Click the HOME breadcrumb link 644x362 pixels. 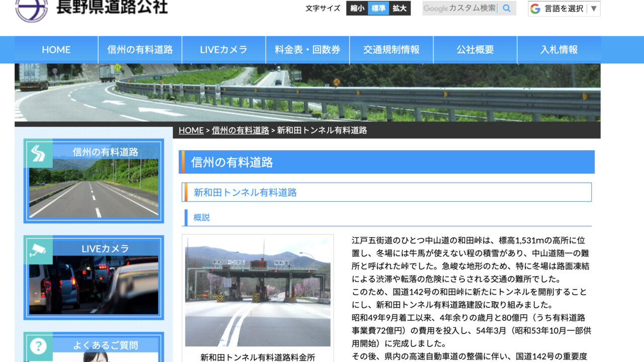tap(191, 130)
